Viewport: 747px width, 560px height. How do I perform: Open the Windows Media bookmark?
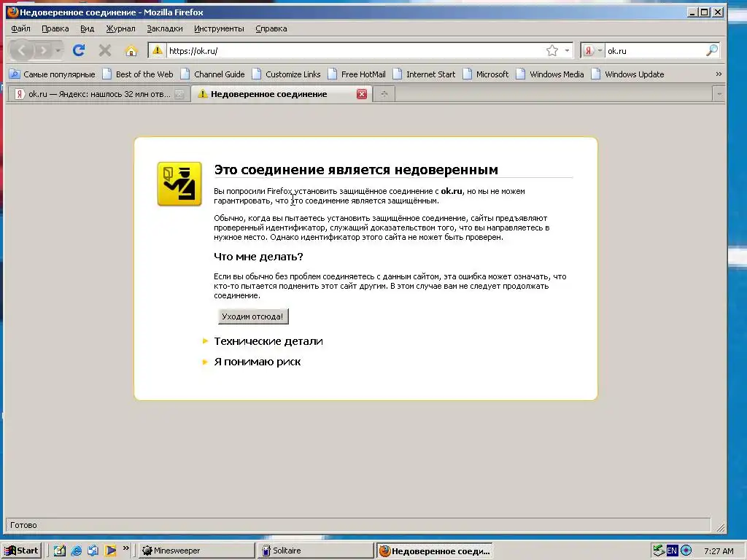pos(550,74)
